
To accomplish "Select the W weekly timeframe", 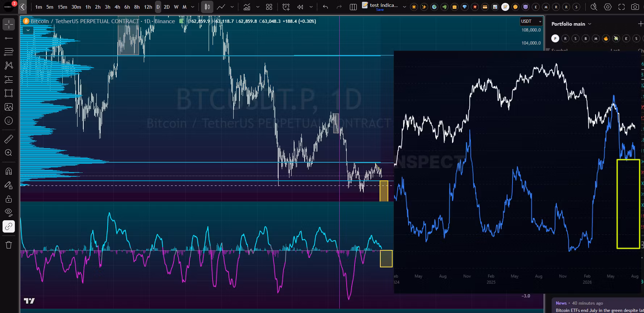I will [176, 7].
